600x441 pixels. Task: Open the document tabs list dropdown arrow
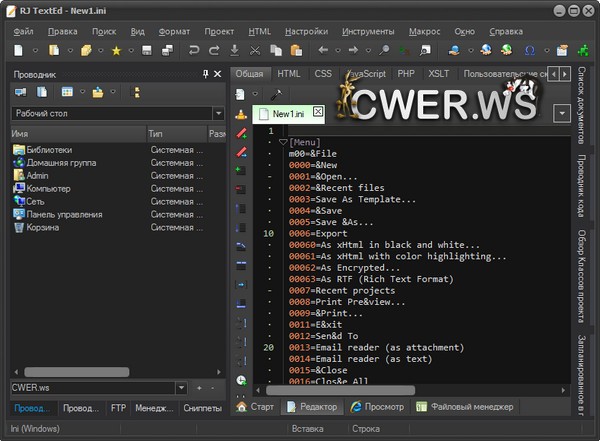[x=562, y=113]
